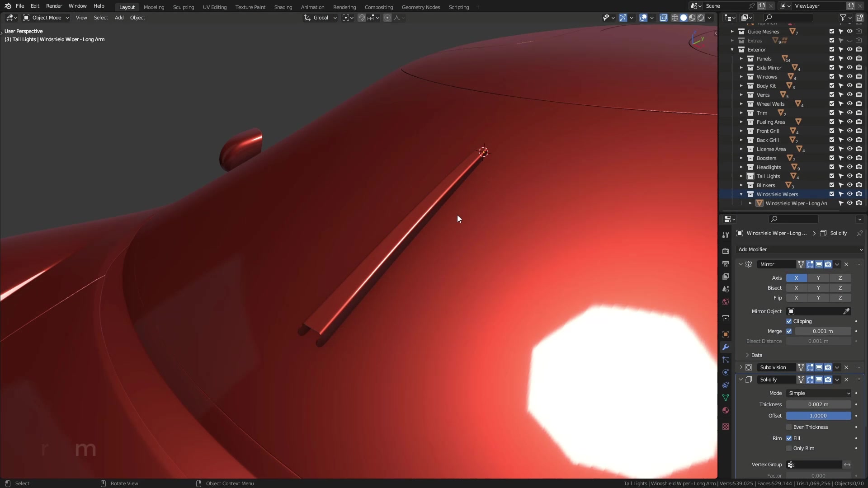This screenshot has height=488, width=868.
Task: Toggle viewport gizmos display
Action: pos(623,18)
